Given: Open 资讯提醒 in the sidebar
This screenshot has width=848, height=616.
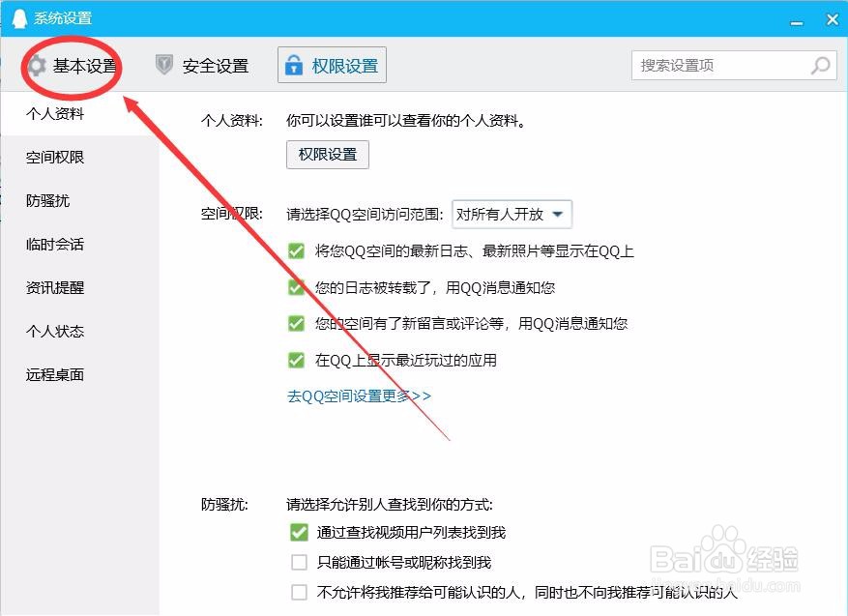Looking at the screenshot, I should (x=55, y=288).
